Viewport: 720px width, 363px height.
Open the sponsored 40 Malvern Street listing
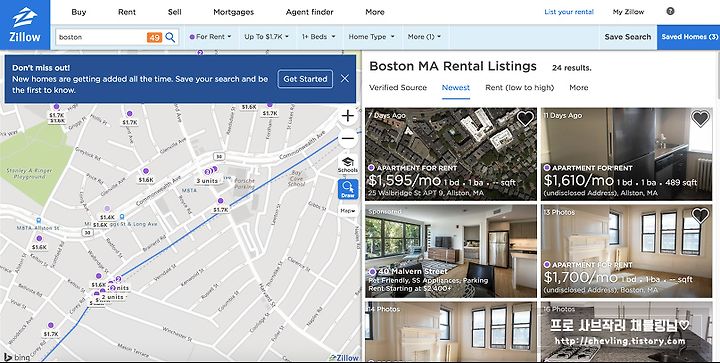pos(450,251)
